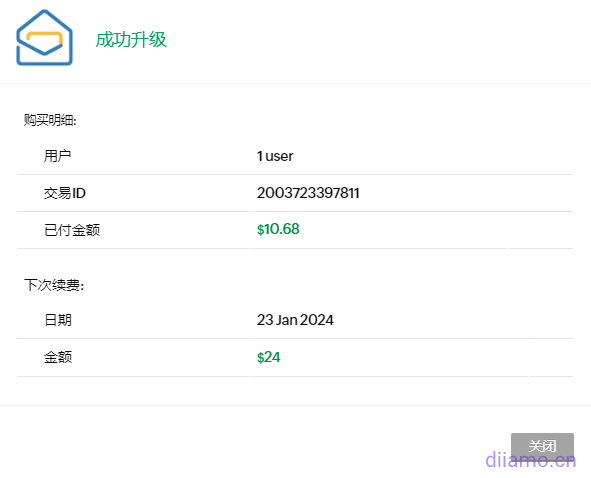Select the transaction ID 2003723397811
The image size is (591, 478).
click(x=308, y=193)
